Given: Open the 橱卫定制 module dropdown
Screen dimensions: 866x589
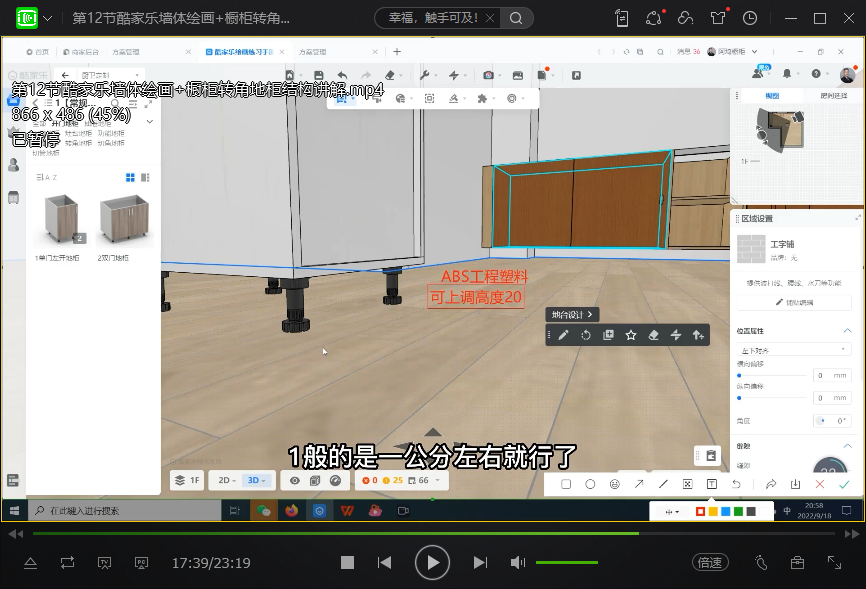Looking at the screenshot, I should 109,75.
